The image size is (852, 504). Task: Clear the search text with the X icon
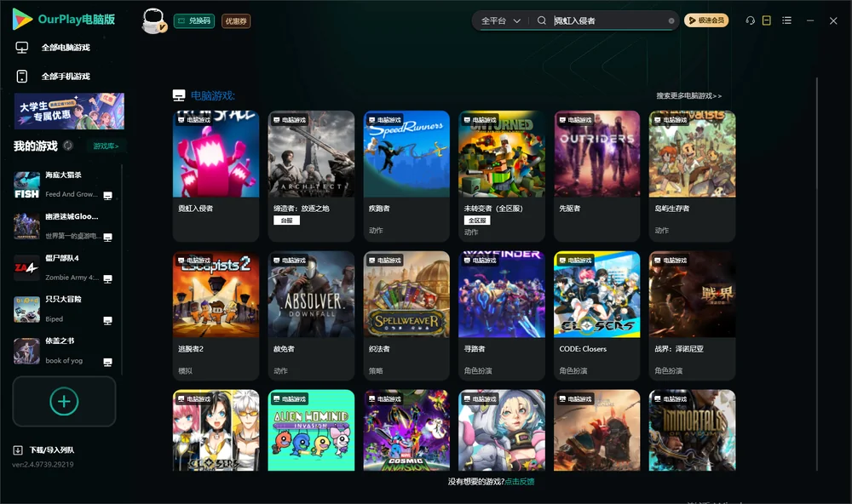[x=671, y=20]
